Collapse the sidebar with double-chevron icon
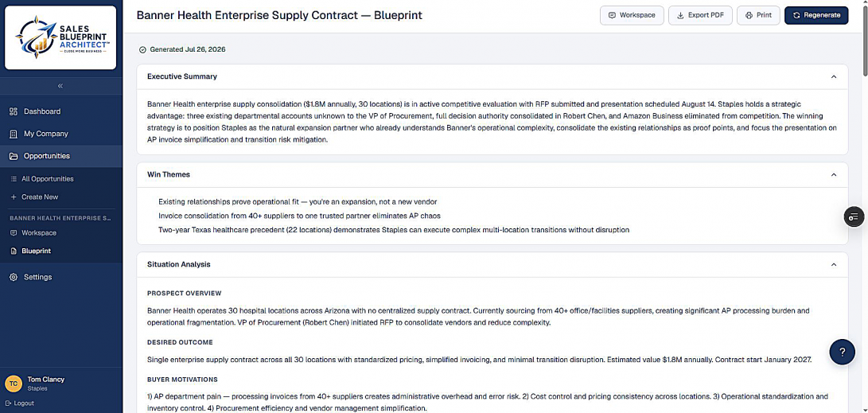The width and height of the screenshot is (868, 413). [x=60, y=86]
